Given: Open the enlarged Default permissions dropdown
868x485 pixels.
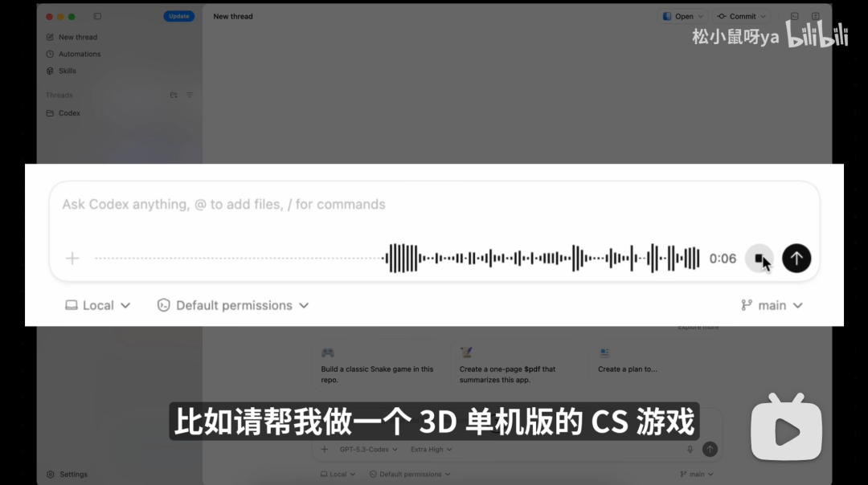Looking at the screenshot, I should click(x=233, y=305).
